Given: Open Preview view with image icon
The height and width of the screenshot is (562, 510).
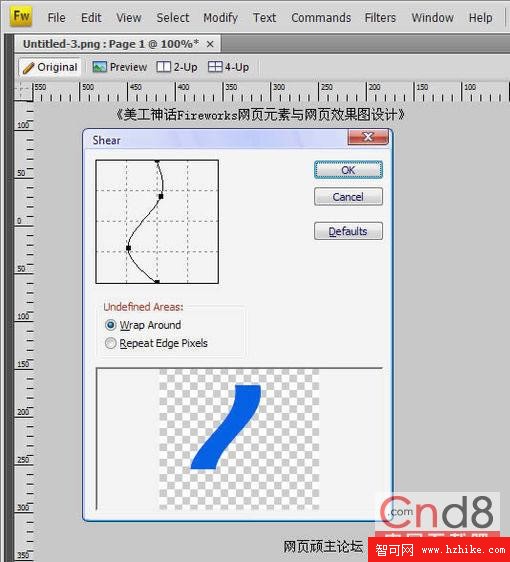Looking at the screenshot, I should click(x=120, y=67).
